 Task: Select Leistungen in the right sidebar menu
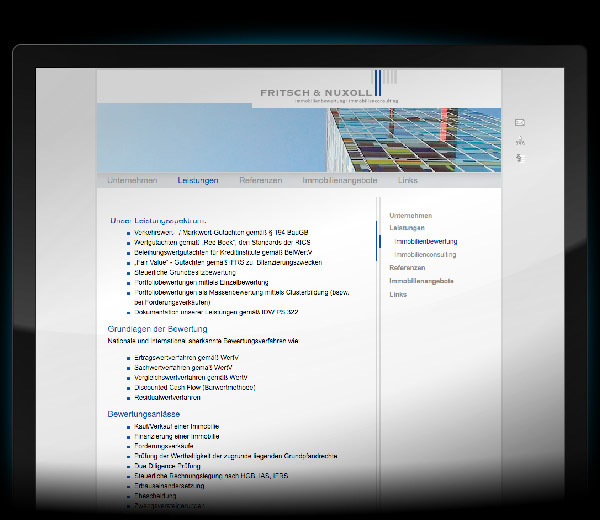coord(407,228)
